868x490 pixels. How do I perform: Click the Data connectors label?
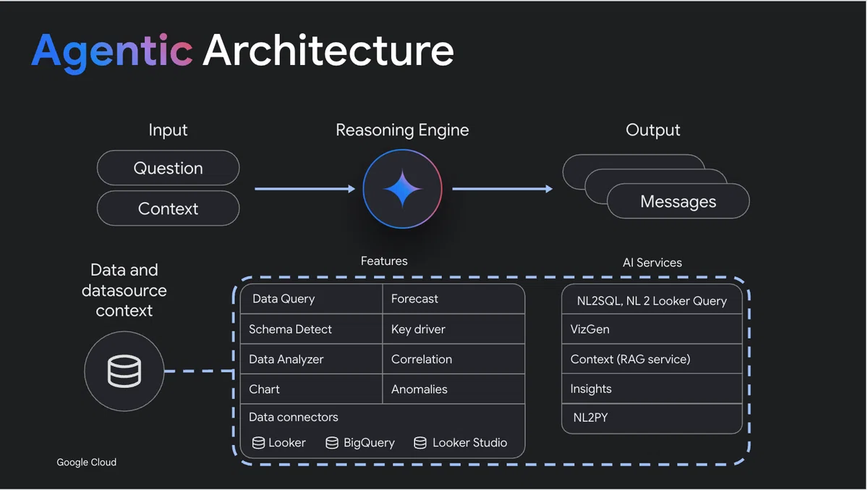click(294, 417)
